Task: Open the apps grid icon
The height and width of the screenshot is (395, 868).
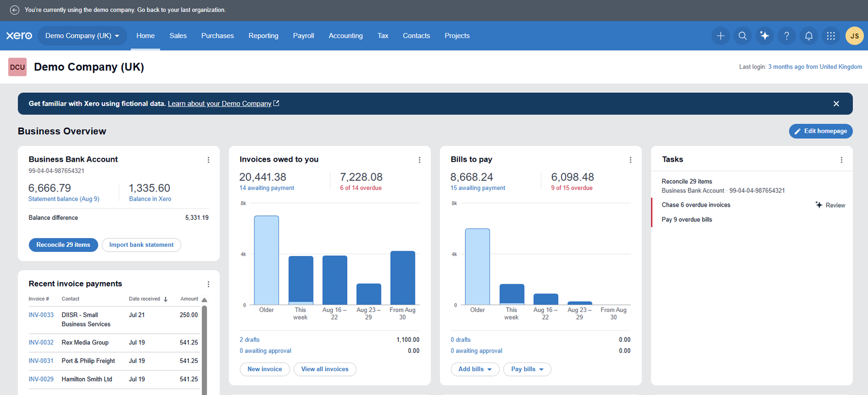Action: tap(831, 36)
